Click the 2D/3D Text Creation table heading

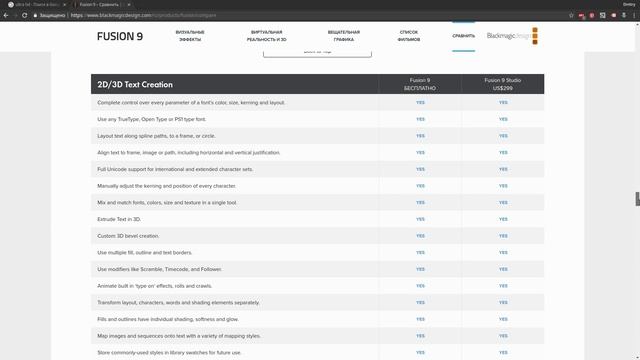pos(135,84)
